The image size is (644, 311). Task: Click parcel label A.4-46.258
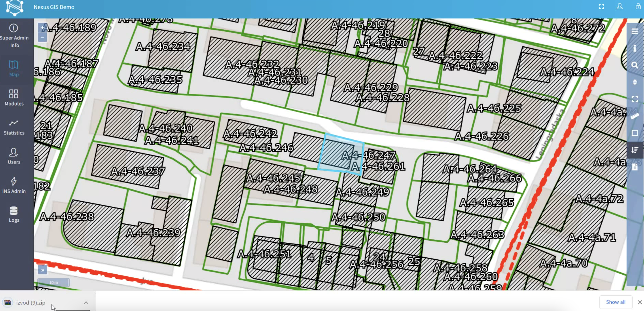click(x=461, y=268)
